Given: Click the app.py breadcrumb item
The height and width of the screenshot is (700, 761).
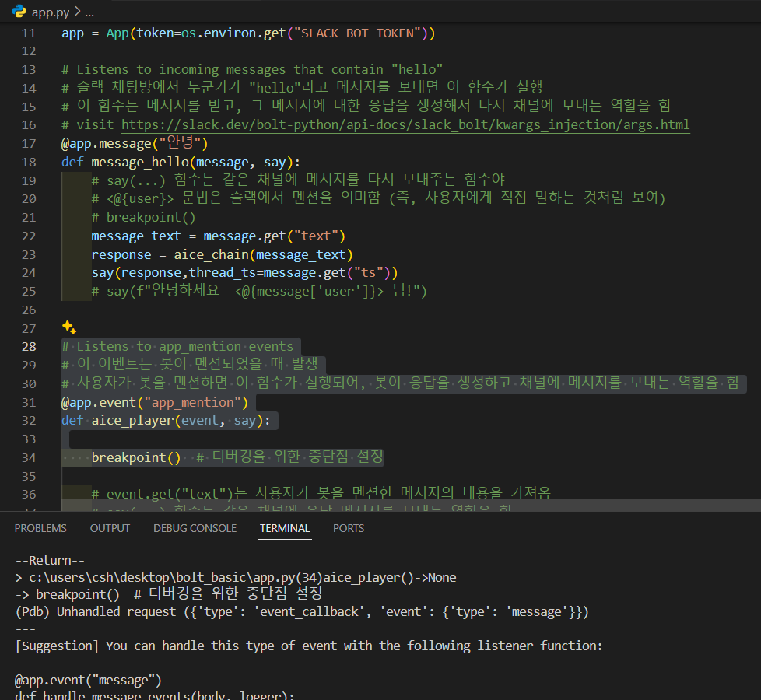Looking at the screenshot, I should tap(51, 12).
